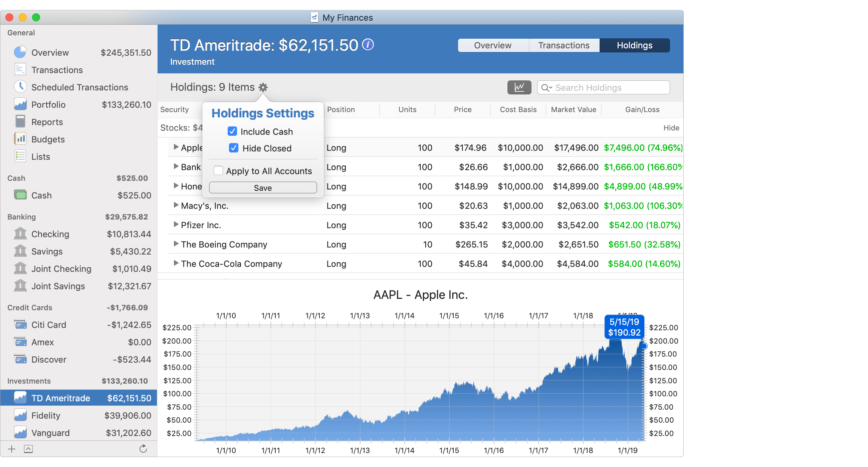The height and width of the screenshot is (467, 868).
Task: Click the Holdings Settings gear icon
Action: 264,88
